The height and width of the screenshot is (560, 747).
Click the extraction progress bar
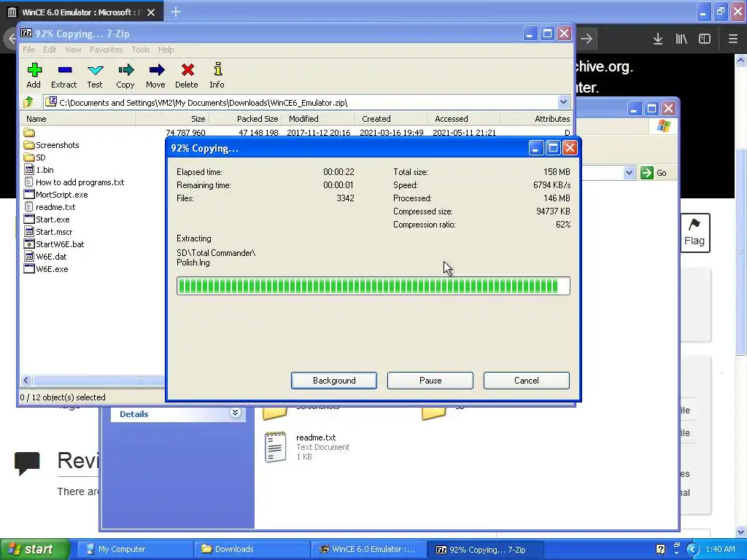pos(373,286)
